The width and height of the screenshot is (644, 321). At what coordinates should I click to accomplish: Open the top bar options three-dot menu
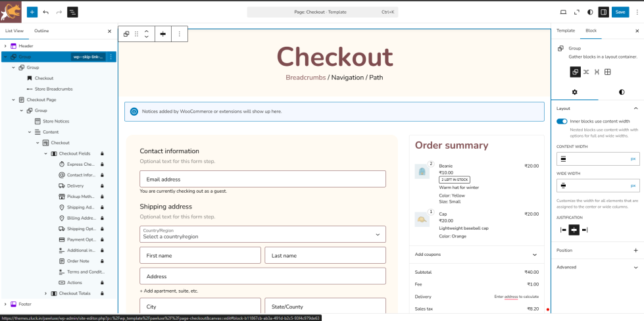637,12
